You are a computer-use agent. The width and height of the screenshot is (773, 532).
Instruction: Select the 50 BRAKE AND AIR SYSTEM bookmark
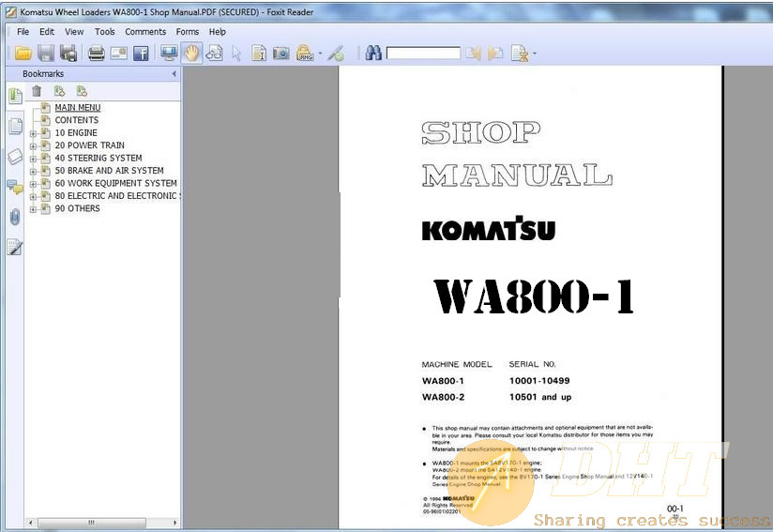[109, 170]
